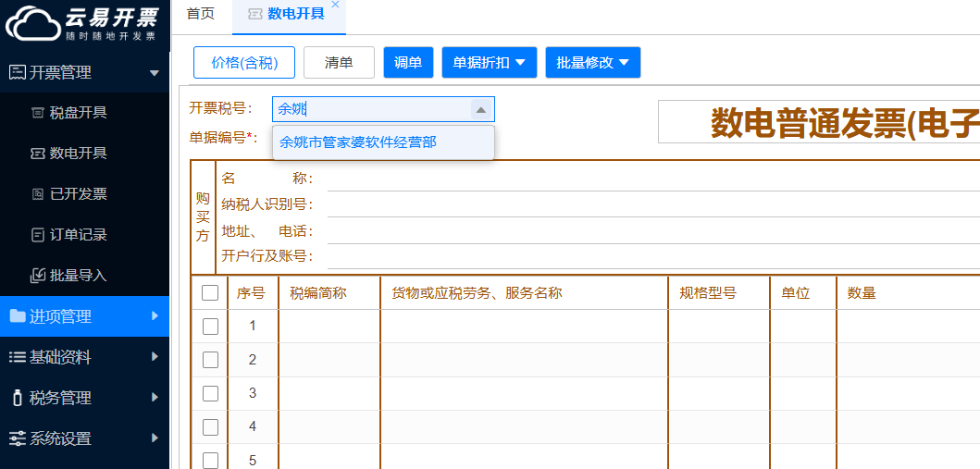Viewport: 980px width, 469px height.
Task: Select 余姚市管家婆软件经营部 from dropdown list
Action: pyautogui.click(x=383, y=142)
